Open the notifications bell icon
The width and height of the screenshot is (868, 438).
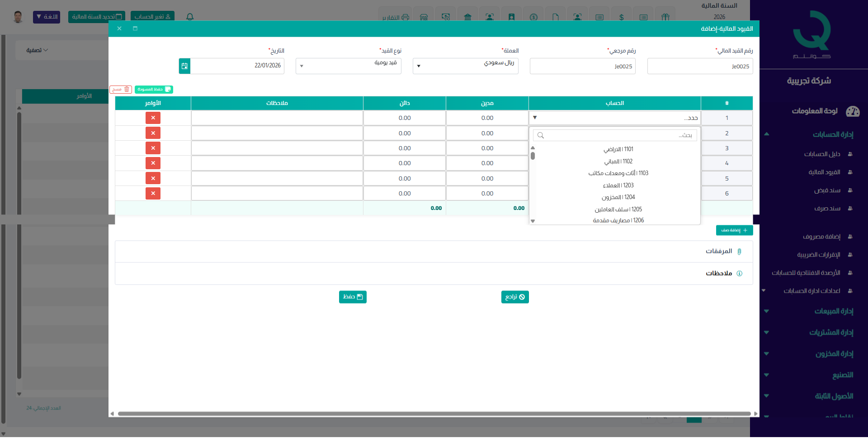[x=189, y=17]
